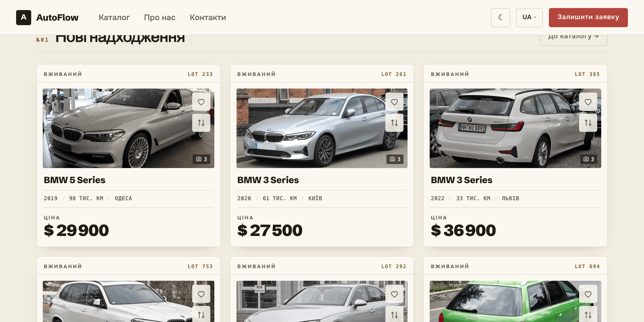644x322 pixels.
Task: Click the $29 900 price
Action: (76, 230)
